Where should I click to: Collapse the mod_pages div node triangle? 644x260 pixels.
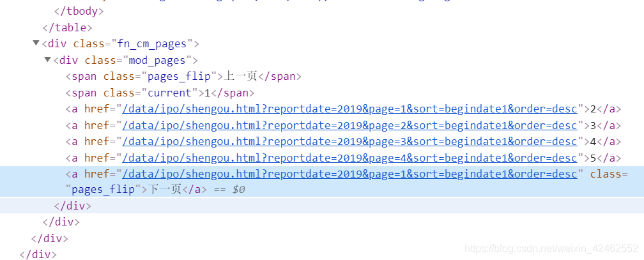pyautogui.click(x=48, y=59)
